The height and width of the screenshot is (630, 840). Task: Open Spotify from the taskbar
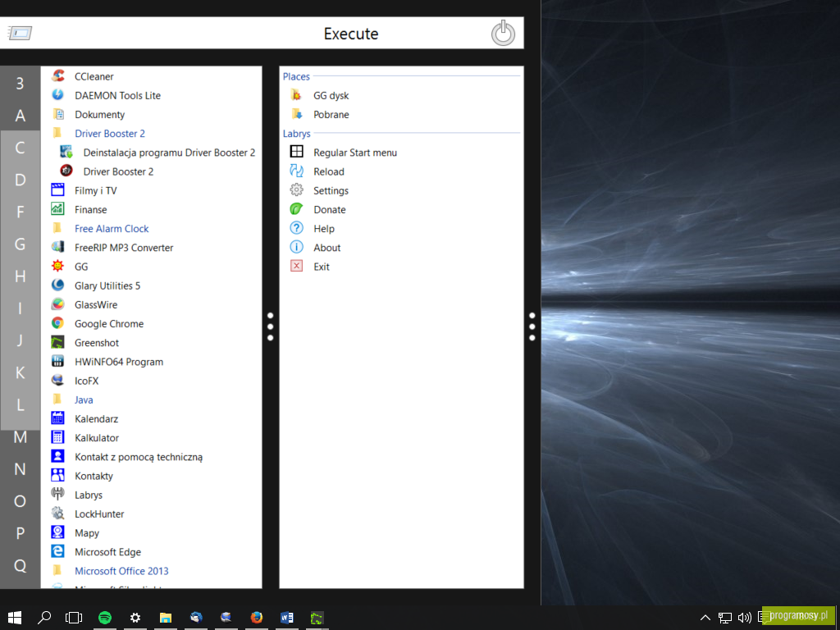tap(105, 618)
